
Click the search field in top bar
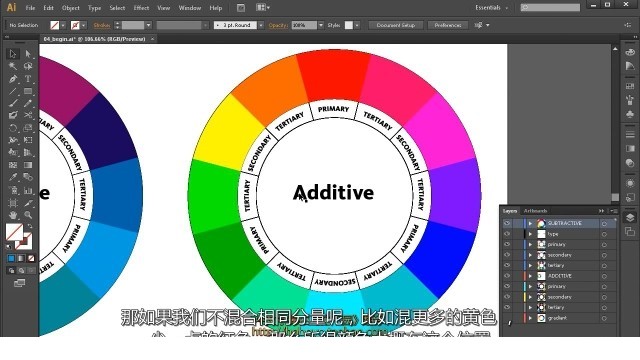(x=550, y=7)
